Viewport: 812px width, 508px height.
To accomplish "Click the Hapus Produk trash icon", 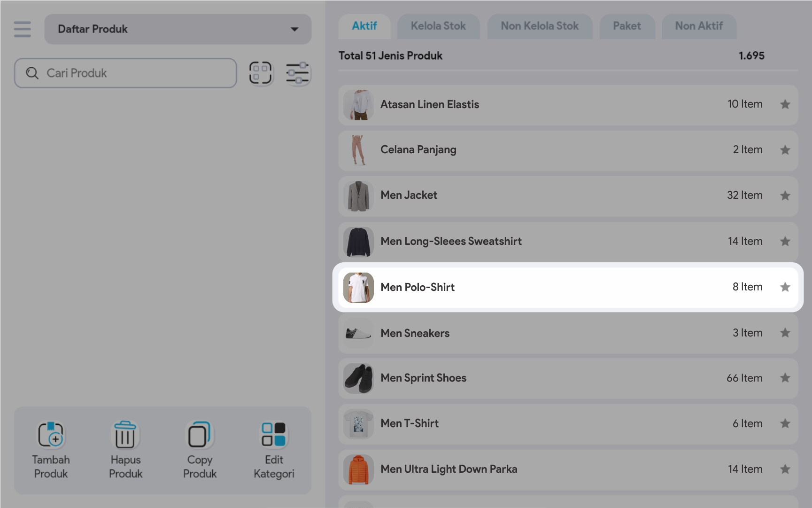I will 125,435.
